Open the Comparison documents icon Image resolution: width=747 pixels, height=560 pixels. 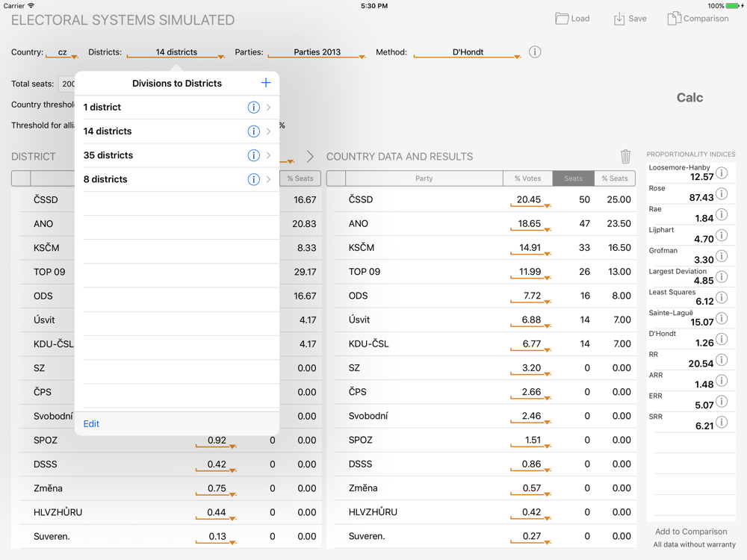tap(674, 19)
